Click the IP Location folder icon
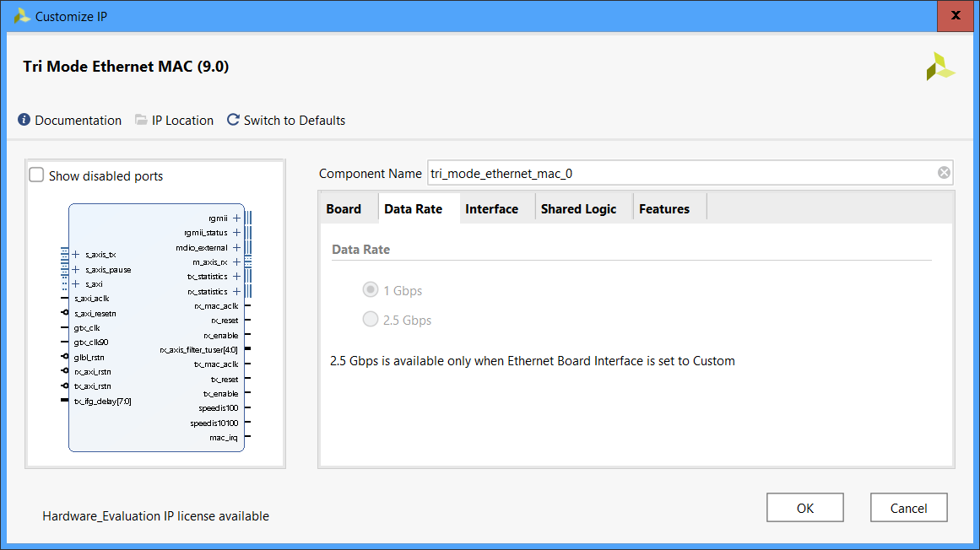The height and width of the screenshot is (550, 980). (x=141, y=120)
